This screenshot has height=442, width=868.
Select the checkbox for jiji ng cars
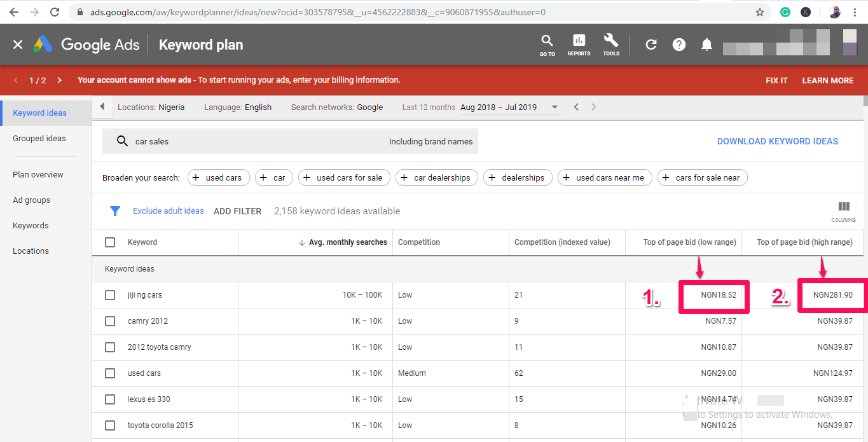[110, 294]
